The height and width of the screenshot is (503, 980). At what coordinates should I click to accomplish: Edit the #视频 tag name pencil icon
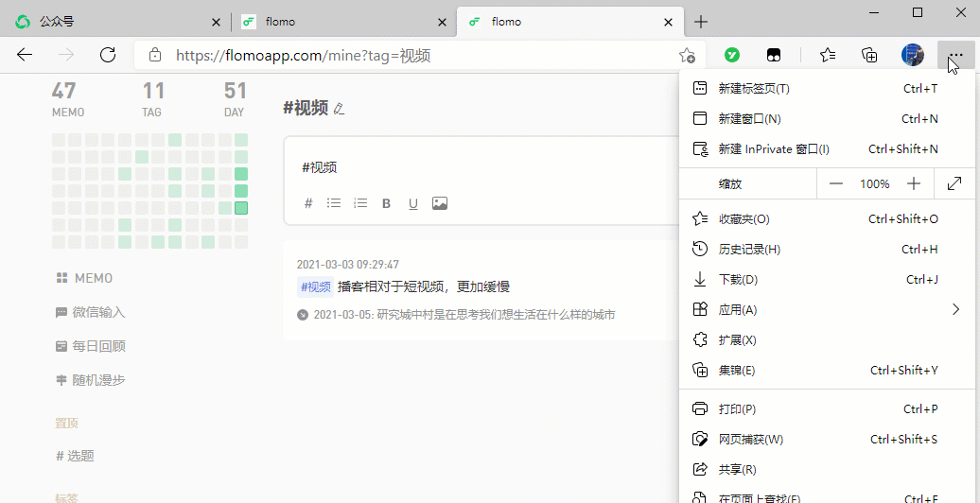coord(339,109)
